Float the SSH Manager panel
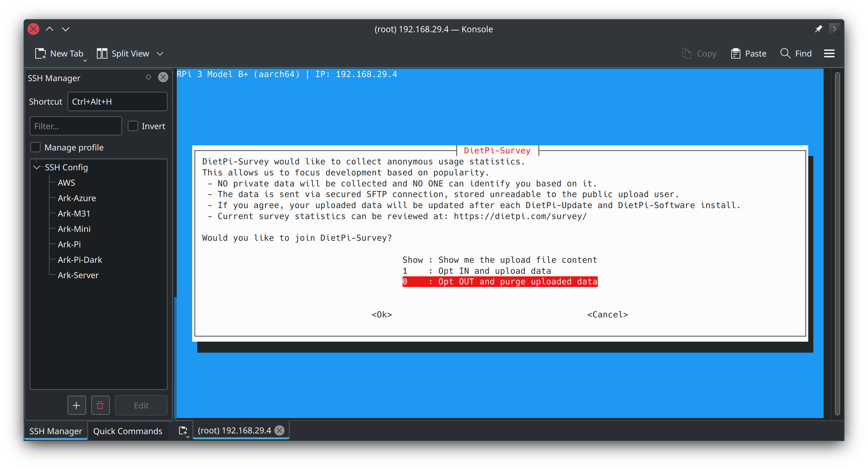The image size is (868, 469). coord(149,77)
